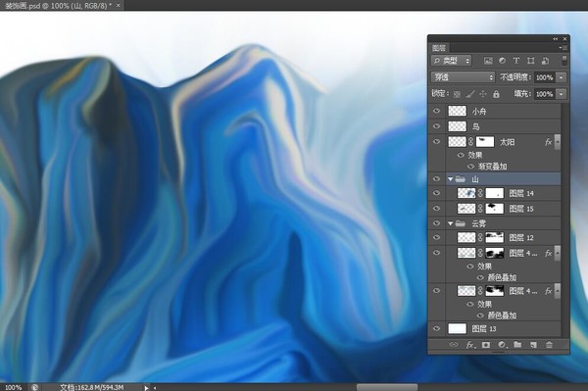Hide the 小舟 layer

click(x=436, y=111)
